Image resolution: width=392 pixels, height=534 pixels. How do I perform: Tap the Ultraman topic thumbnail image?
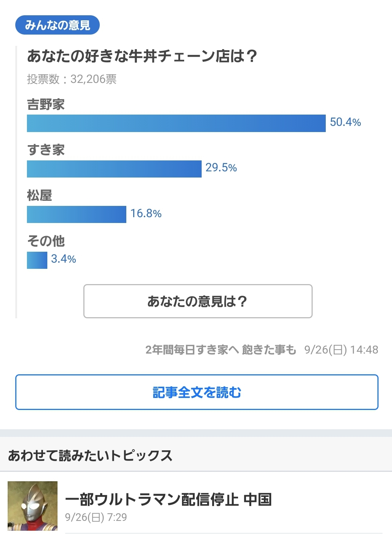pyautogui.click(x=33, y=506)
